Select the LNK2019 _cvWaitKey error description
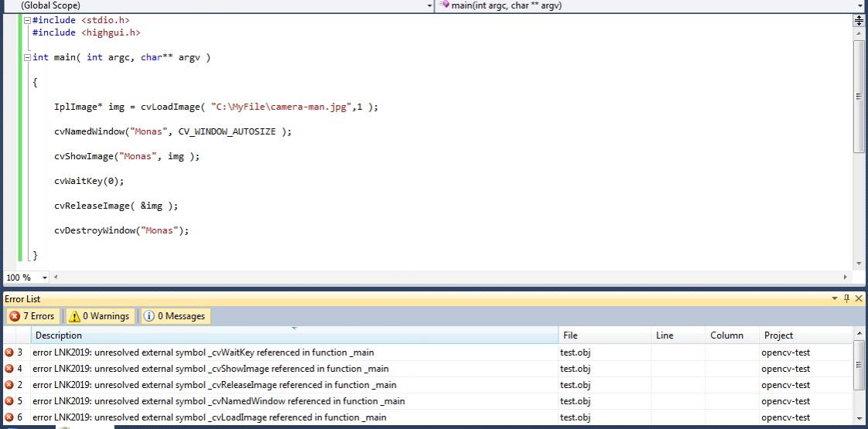868x429 pixels. [x=203, y=352]
